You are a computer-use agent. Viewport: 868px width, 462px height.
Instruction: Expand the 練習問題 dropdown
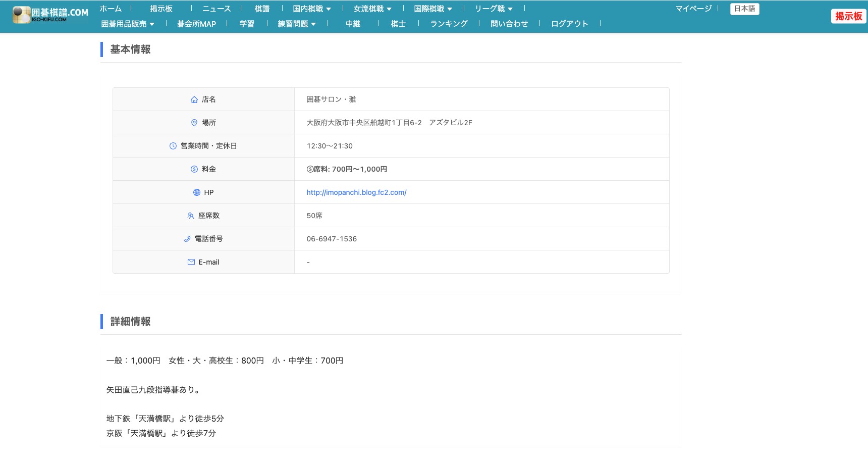tap(295, 24)
